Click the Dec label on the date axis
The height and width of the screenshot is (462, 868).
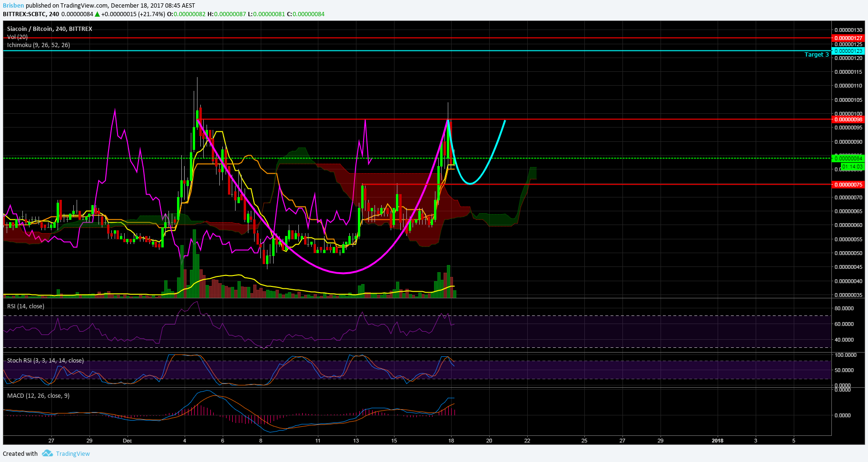point(127,441)
